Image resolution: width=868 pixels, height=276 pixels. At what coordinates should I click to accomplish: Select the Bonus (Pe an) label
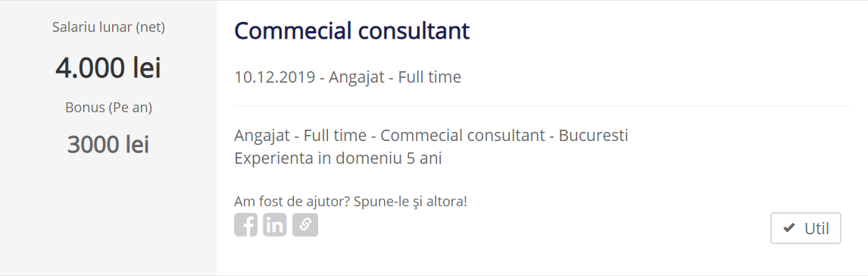coord(108,108)
